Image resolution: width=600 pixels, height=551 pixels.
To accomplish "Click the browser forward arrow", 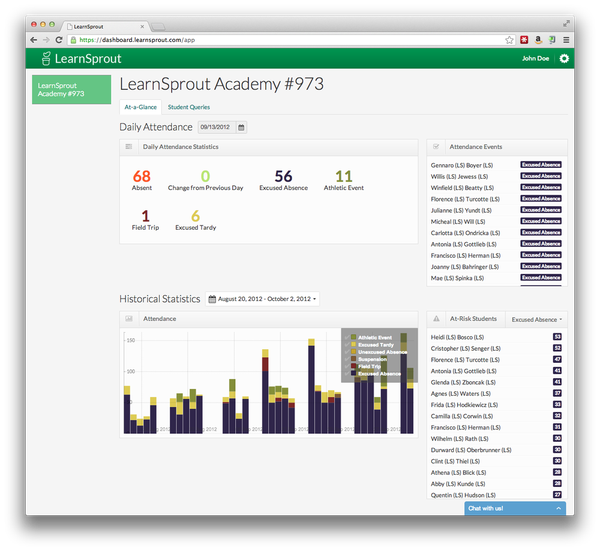I will (x=46, y=40).
